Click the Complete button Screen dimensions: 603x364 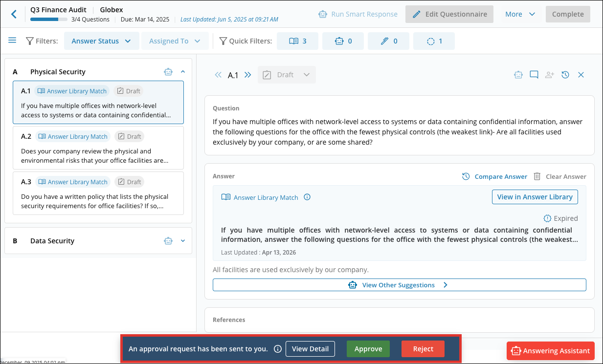pos(568,14)
